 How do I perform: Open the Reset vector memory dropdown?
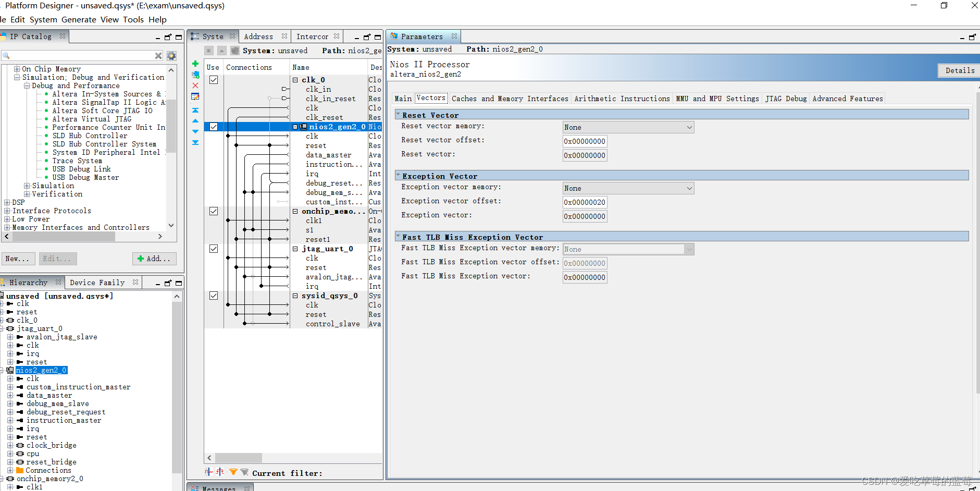pyautogui.click(x=628, y=127)
